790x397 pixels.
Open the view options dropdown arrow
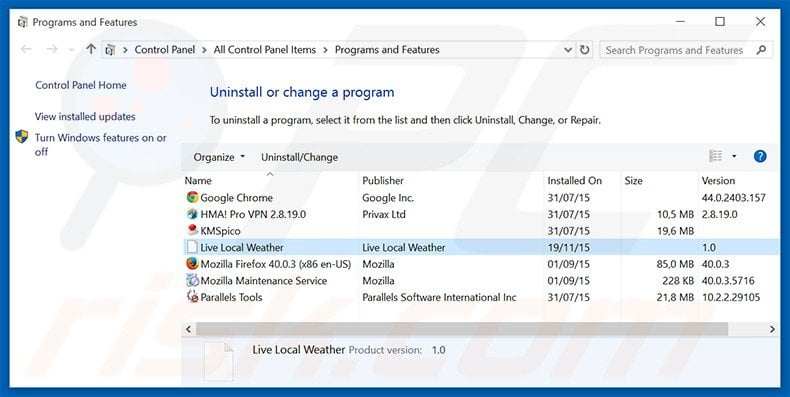(x=734, y=157)
